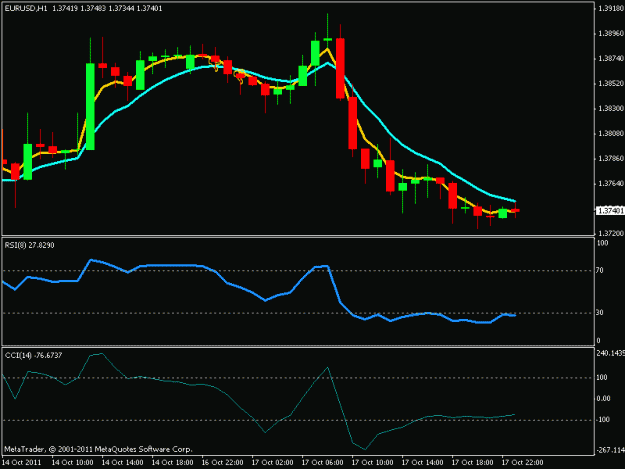Click the RSI 30 level label

(x=599, y=313)
